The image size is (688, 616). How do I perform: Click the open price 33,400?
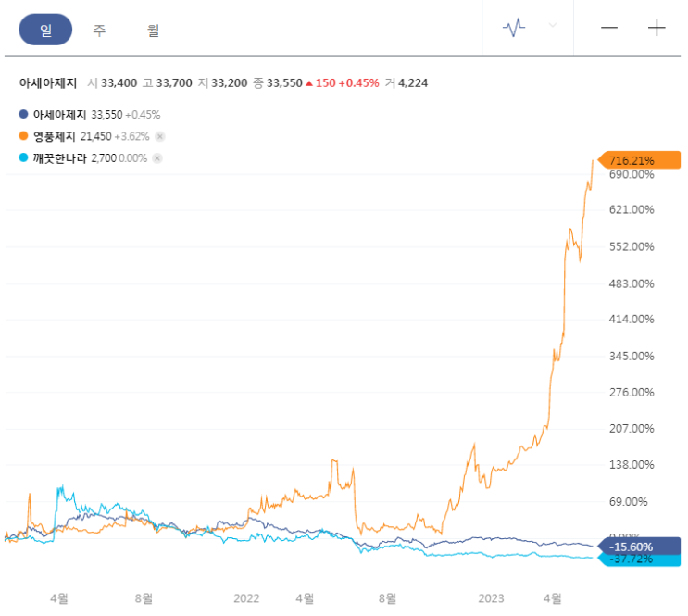(x=119, y=83)
